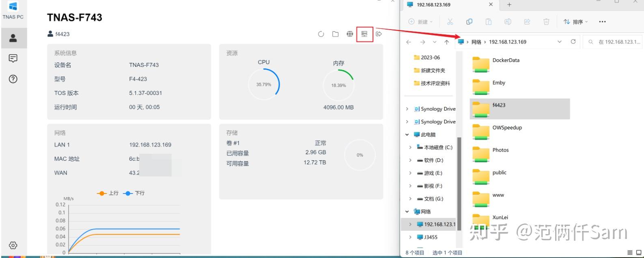Select 新建文件夹 in the navigation pane
Image resolution: width=644 pixels, height=258 pixels.
click(x=429, y=71)
